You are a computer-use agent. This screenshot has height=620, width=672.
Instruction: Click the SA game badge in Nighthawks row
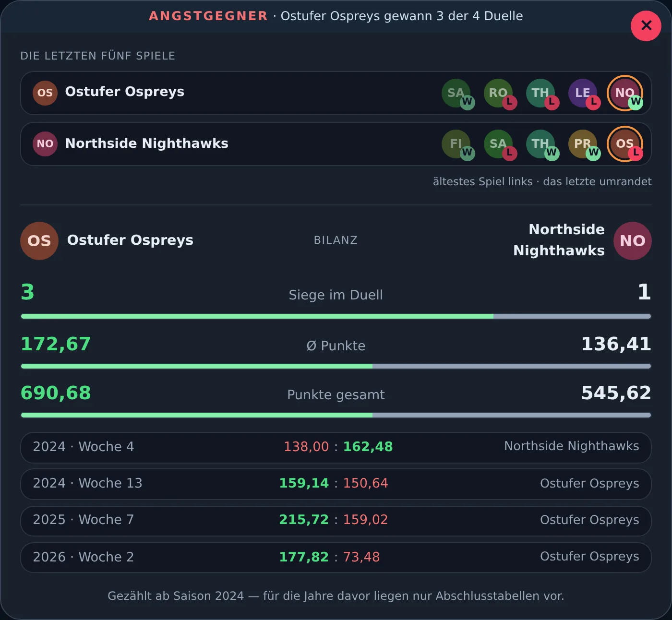click(498, 144)
